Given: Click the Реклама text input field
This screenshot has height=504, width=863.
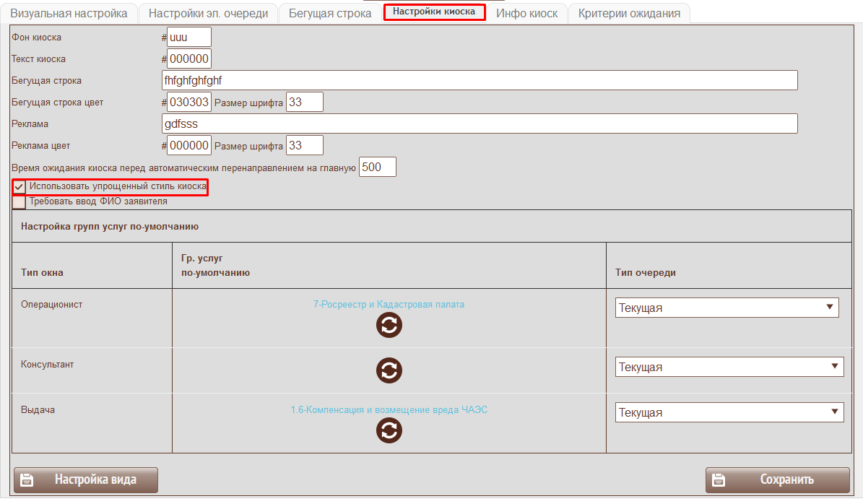Looking at the screenshot, I should pyautogui.click(x=480, y=123).
